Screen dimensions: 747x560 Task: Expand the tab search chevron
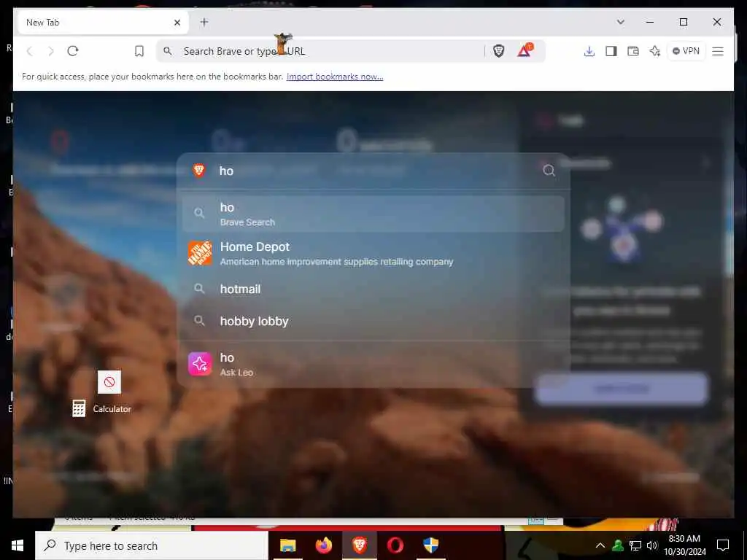[620, 22]
